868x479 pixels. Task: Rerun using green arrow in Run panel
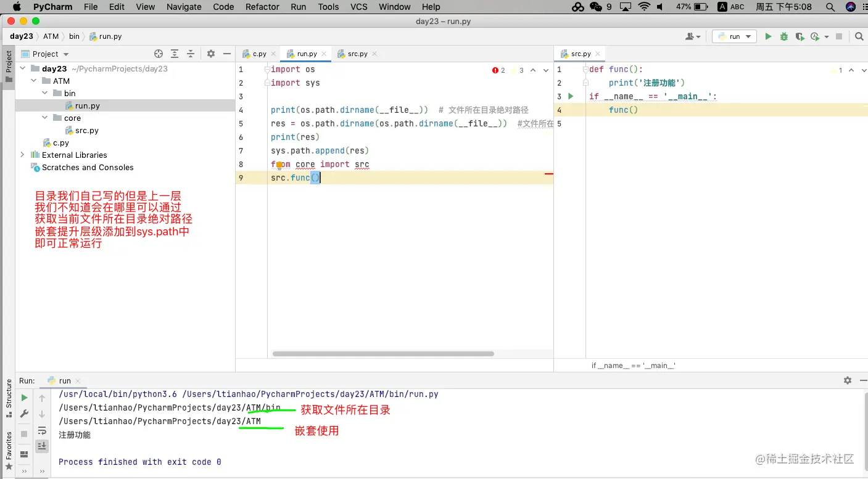click(24, 398)
